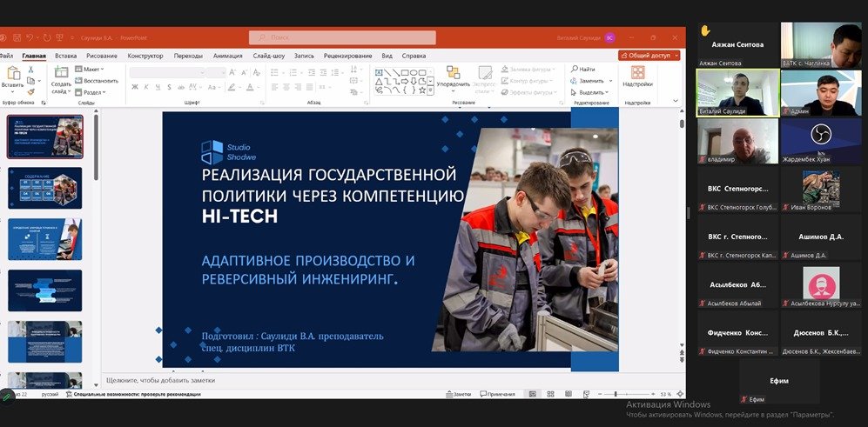Click the Cut scissors icon
Image resolution: width=868 pixels, height=427 pixels.
pyautogui.click(x=30, y=69)
